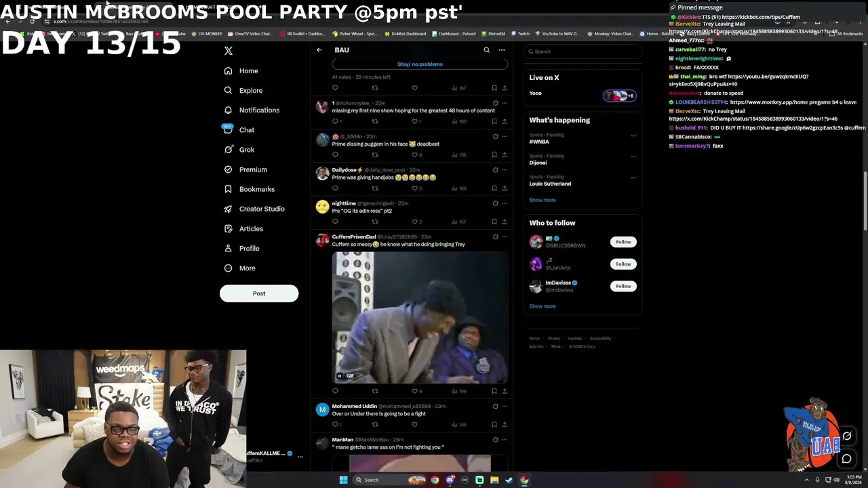Like the 'Prime dissing puggem' post

[415, 155]
